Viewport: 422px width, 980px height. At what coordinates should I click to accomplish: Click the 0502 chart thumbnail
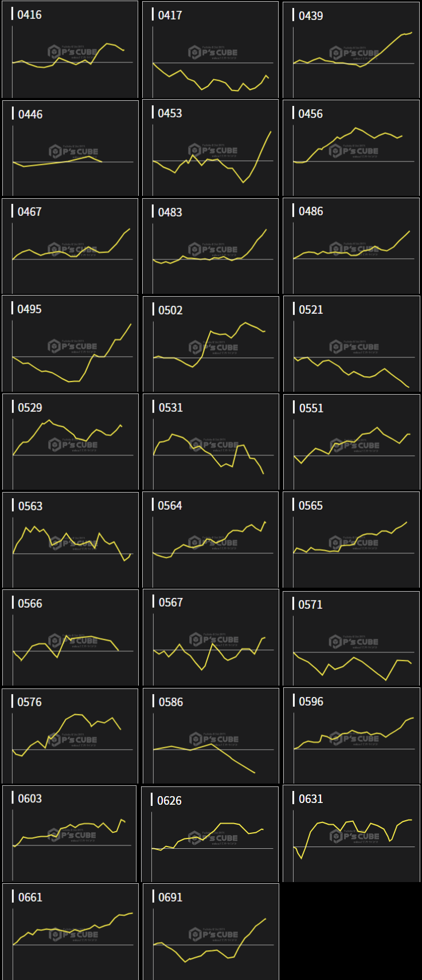210,344
